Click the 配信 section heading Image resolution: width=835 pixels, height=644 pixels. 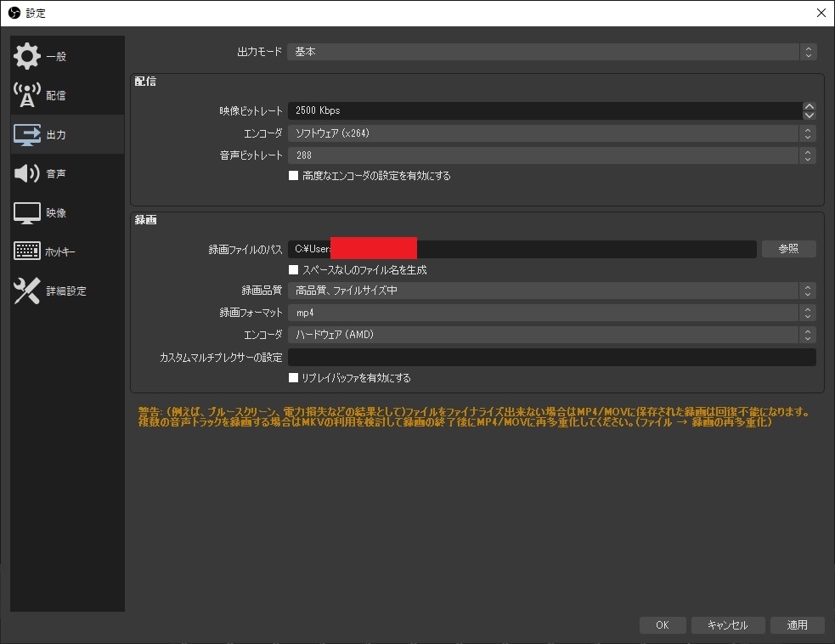145,81
